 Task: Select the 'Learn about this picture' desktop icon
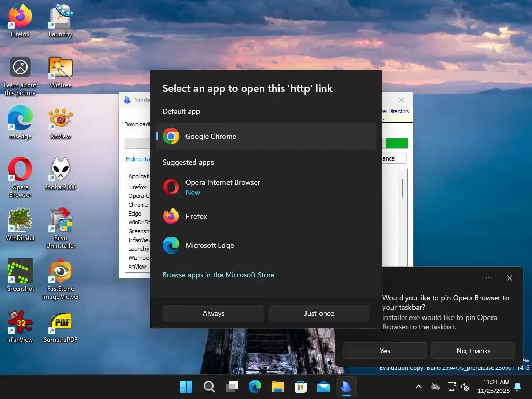coord(20,76)
